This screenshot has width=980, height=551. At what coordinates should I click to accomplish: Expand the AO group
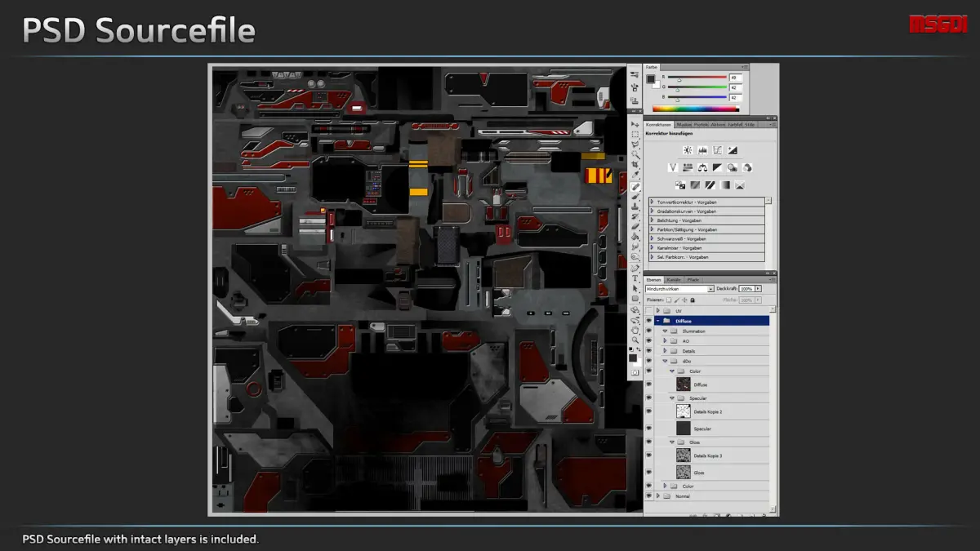click(665, 341)
